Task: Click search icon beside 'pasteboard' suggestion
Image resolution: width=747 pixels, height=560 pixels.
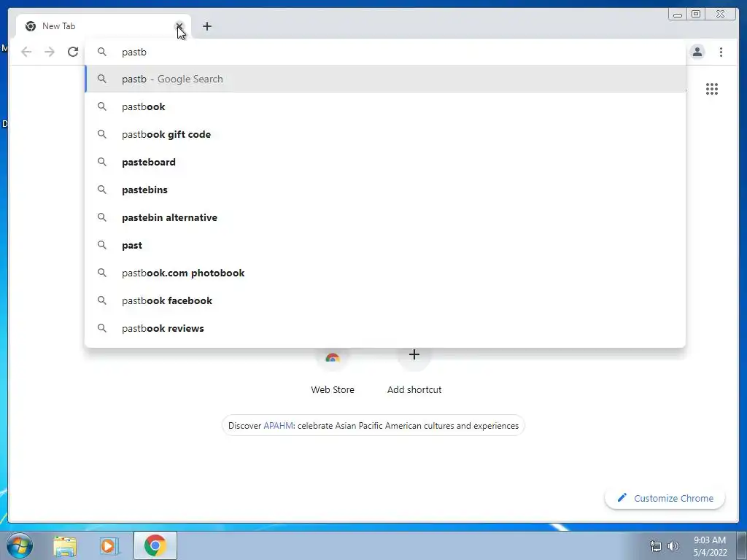Action: coord(102,162)
